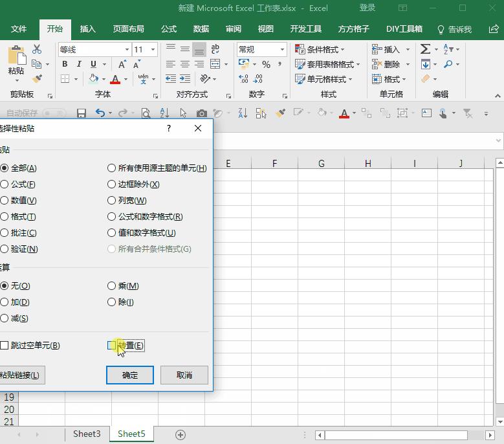Center-align text horizontally
Viewport: 504px width, 444px height.
[x=184, y=64]
